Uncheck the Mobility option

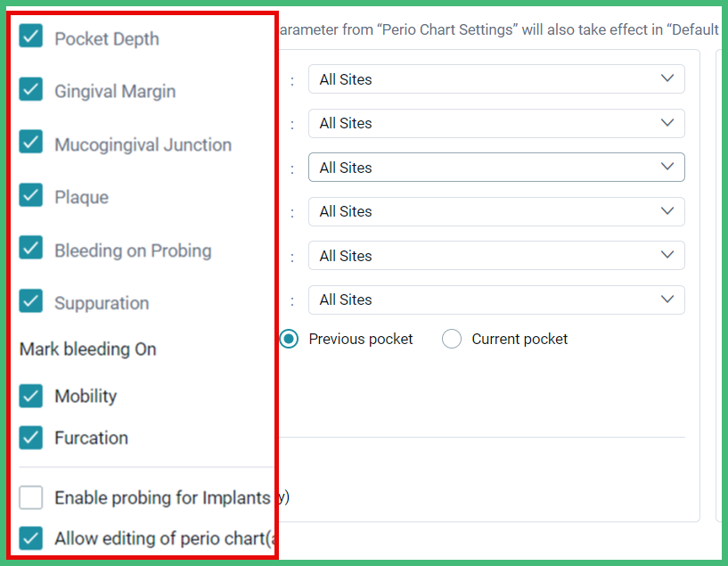point(30,396)
